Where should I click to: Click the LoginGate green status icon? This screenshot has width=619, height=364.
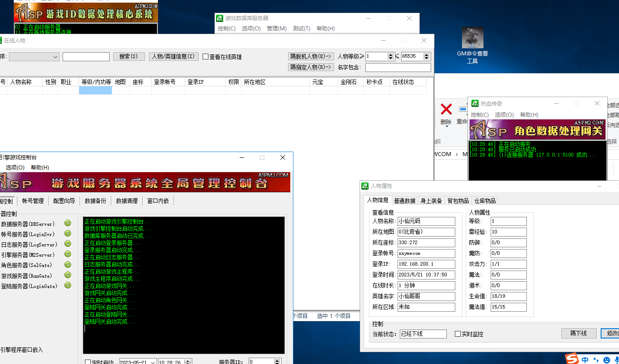(x=68, y=285)
